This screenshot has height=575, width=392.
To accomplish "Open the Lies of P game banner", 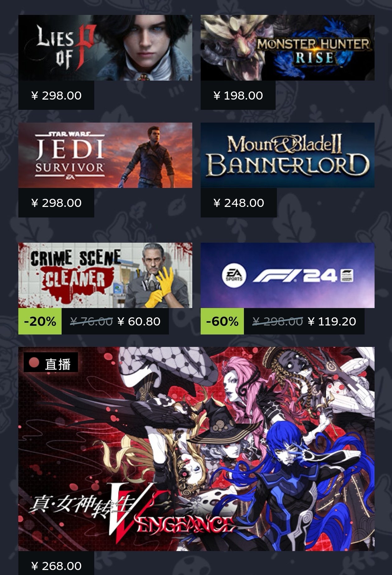I will point(105,48).
